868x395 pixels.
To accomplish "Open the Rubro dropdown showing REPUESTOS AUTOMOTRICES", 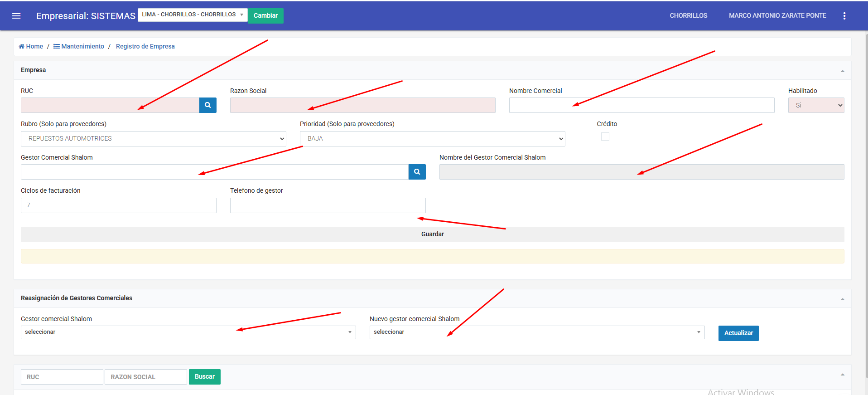I will click(153, 139).
